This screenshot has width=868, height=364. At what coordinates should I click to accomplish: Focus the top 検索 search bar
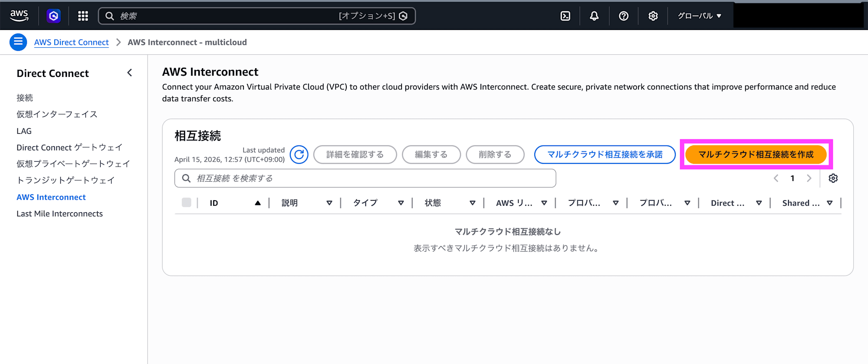pyautogui.click(x=257, y=16)
